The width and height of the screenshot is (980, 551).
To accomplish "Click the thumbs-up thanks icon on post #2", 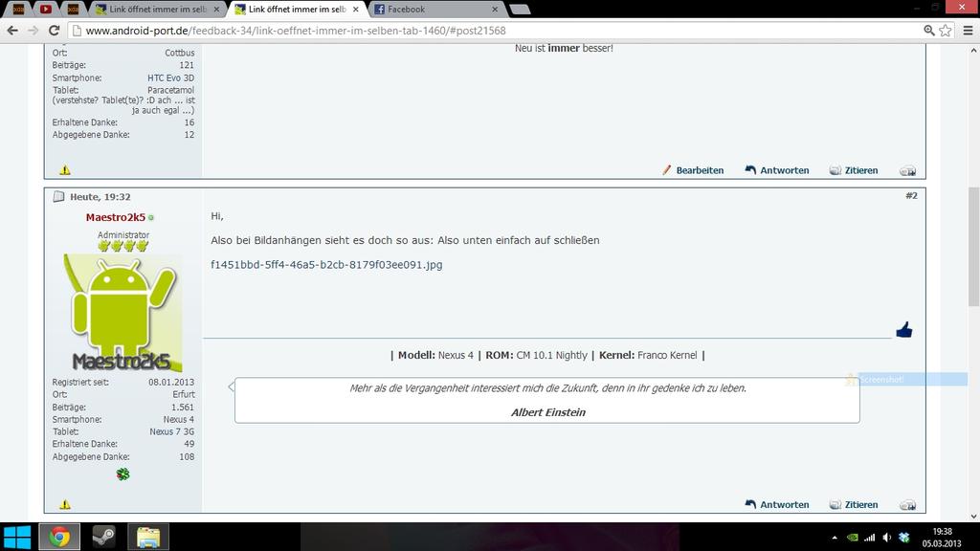I will (903, 330).
